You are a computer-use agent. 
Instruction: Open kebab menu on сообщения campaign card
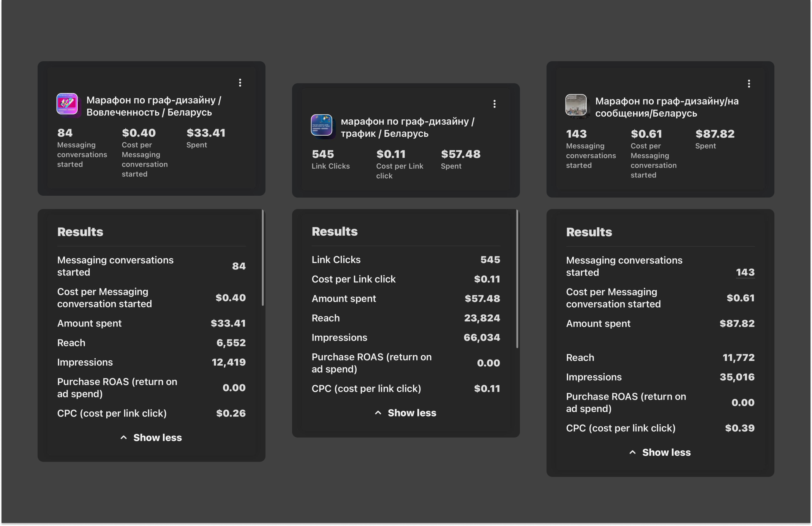click(749, 84)
